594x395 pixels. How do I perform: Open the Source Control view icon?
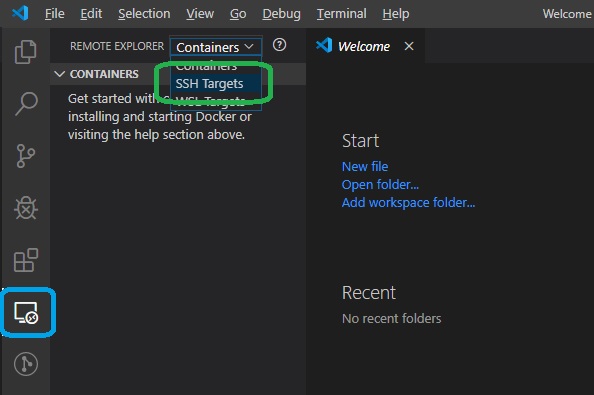point(25,156)
